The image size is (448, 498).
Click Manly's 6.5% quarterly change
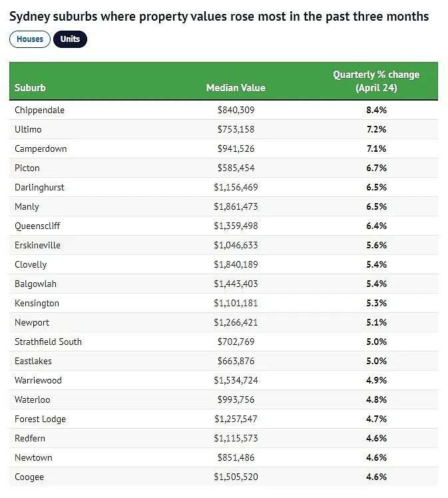point(376,207)
